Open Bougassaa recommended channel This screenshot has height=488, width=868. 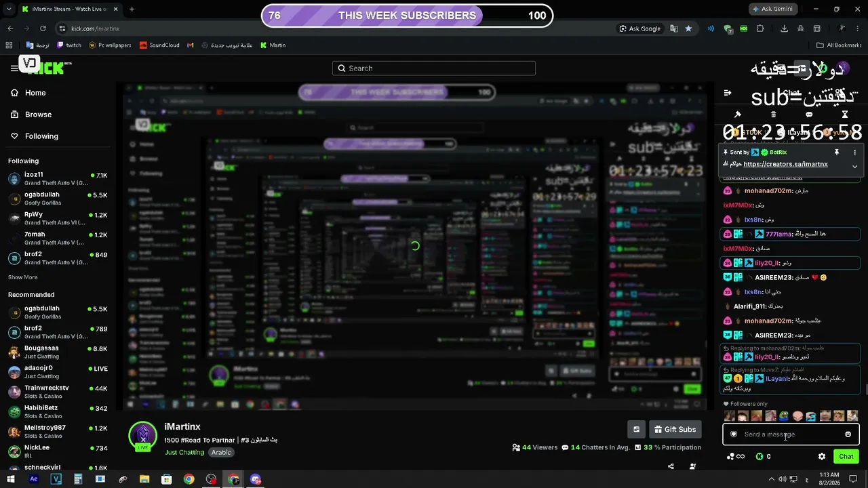point(58,352)
